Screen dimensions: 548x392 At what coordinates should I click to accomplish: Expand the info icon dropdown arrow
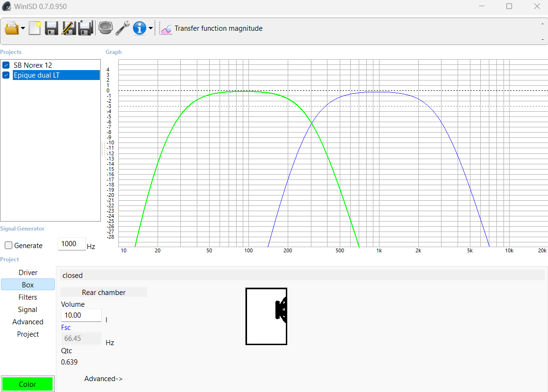[150, 28]
